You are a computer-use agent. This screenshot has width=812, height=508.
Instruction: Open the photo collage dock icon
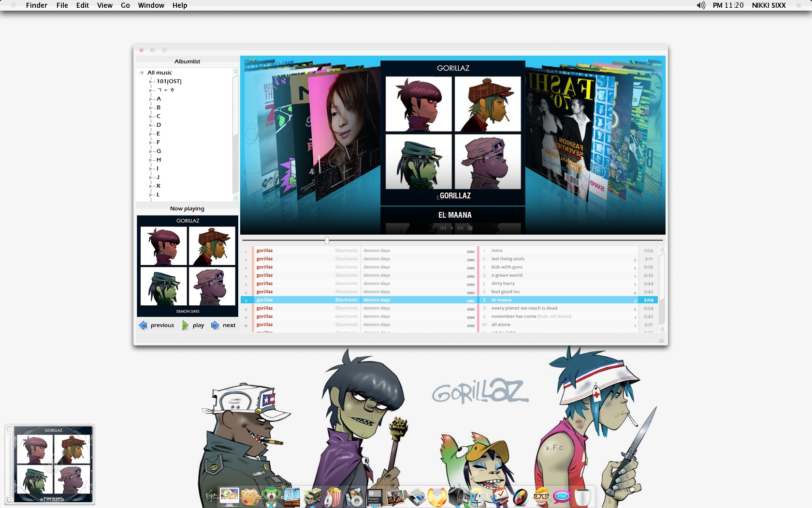[x=395, y=497]
